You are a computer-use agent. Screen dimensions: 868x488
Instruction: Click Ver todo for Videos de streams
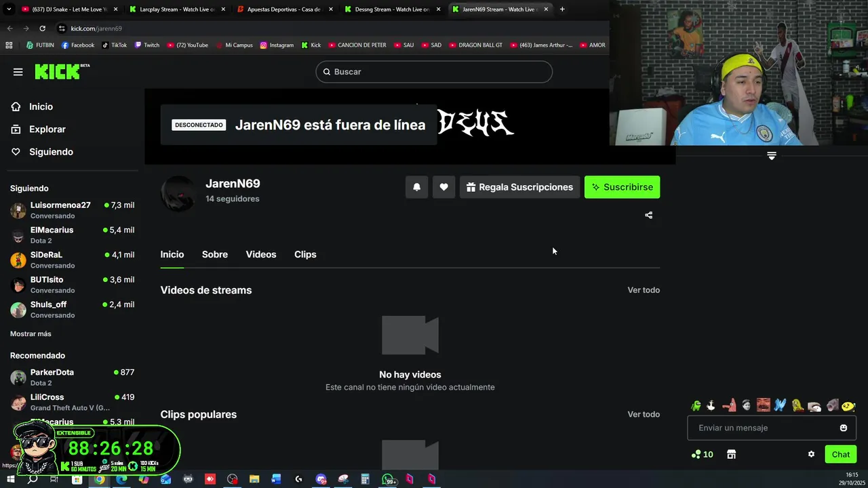644,290
